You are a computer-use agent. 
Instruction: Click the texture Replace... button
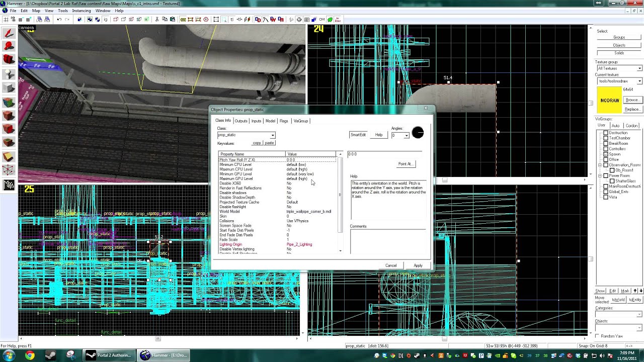coord(632,109)
